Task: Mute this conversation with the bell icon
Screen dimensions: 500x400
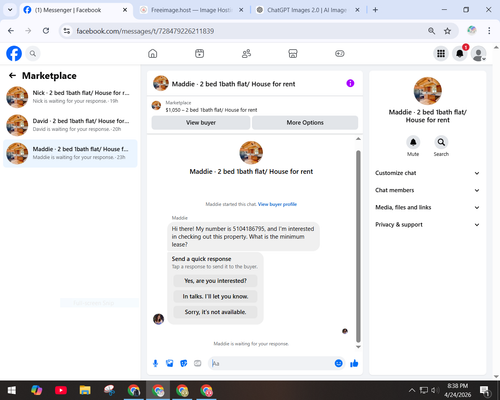Action: 413,142
